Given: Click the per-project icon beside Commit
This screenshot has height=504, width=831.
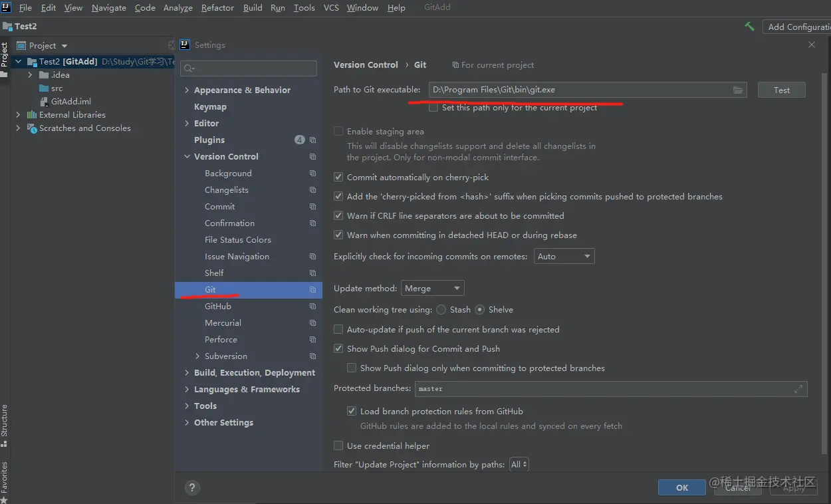Looking at the screenshot, I should coord(312,207).
